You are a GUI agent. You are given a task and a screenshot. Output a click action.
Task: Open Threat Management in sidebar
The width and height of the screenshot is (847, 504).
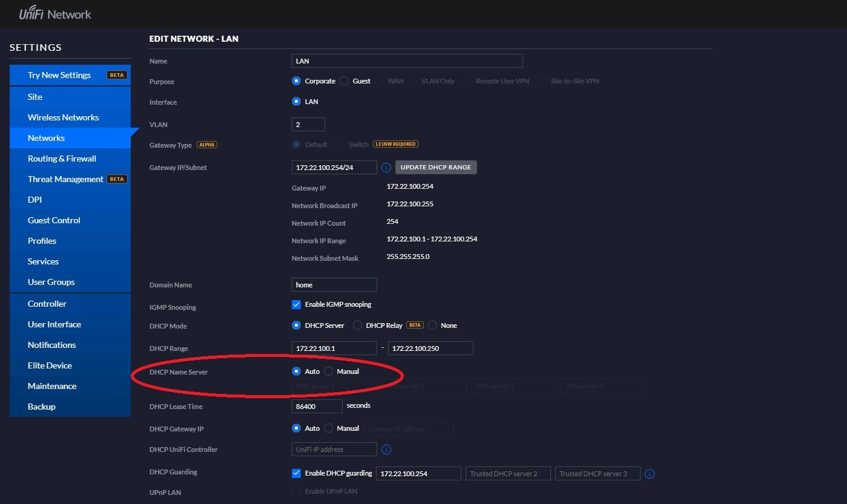click(x=65, y=179)
